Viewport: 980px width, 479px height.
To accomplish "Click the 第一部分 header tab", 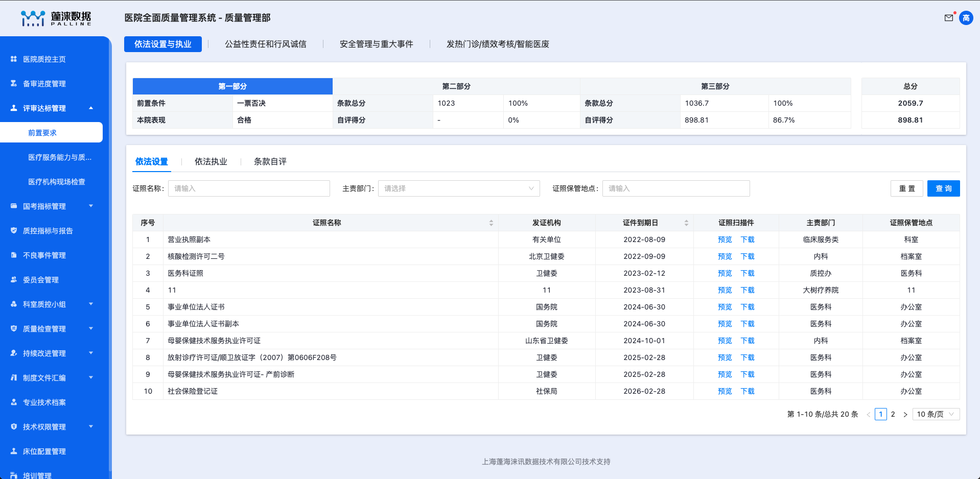I will pos(232,86).
